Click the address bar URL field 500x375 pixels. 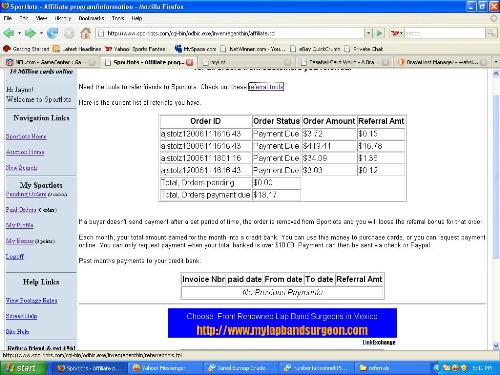click(x=230, y=33)
